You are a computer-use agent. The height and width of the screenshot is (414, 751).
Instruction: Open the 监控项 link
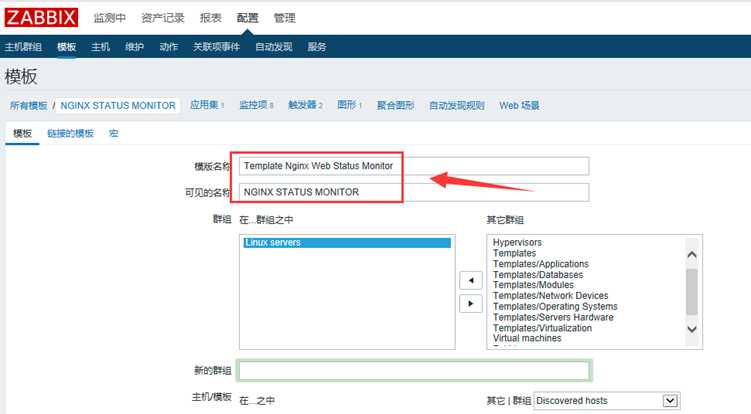coord(253,105)
